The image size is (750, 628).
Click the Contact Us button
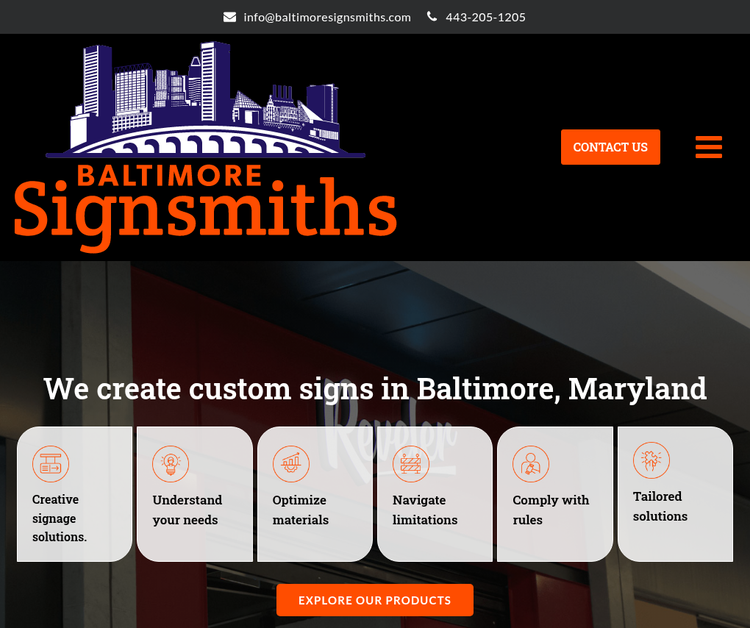click(x=610, y=147)
